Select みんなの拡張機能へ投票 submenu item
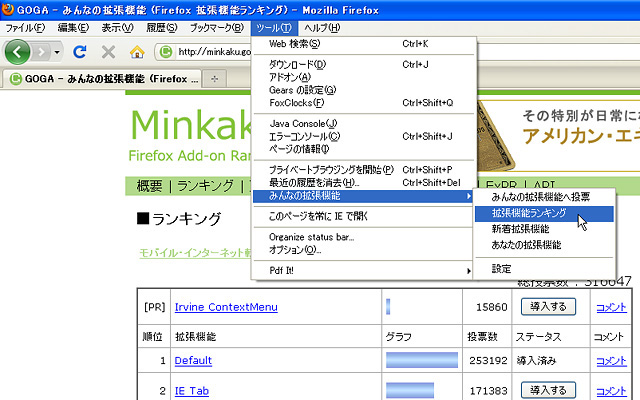 pos(544,197)
